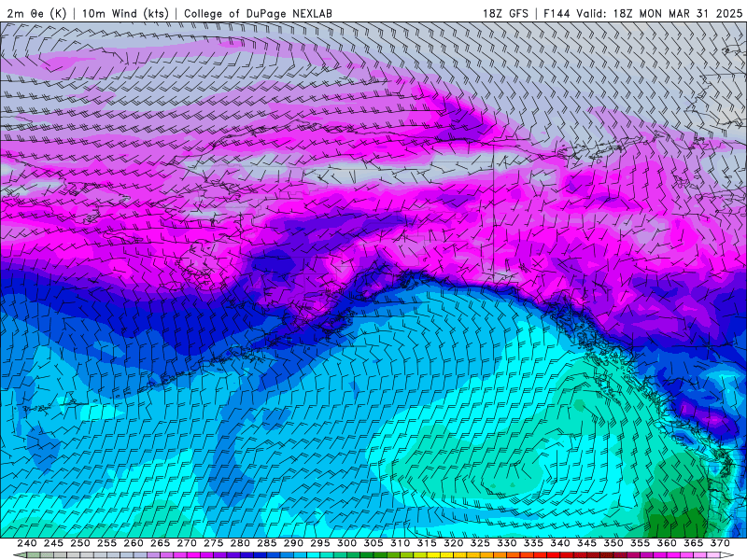Select the 330 scale value

click(507, 543)
